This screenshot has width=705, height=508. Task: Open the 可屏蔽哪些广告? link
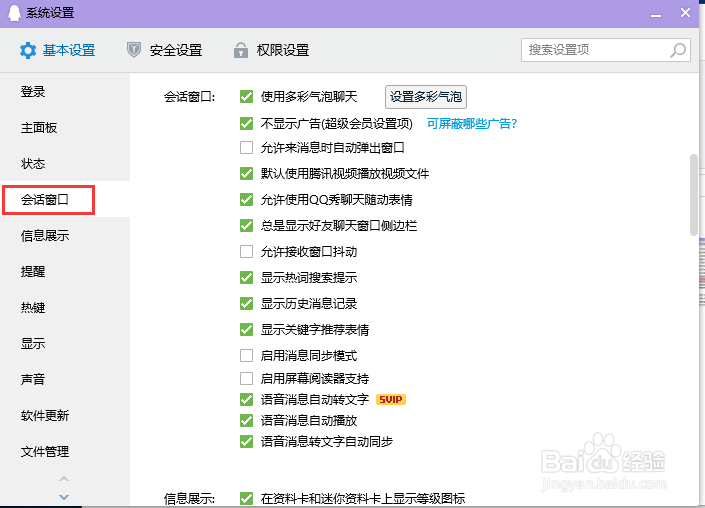(x=472, y=124)
